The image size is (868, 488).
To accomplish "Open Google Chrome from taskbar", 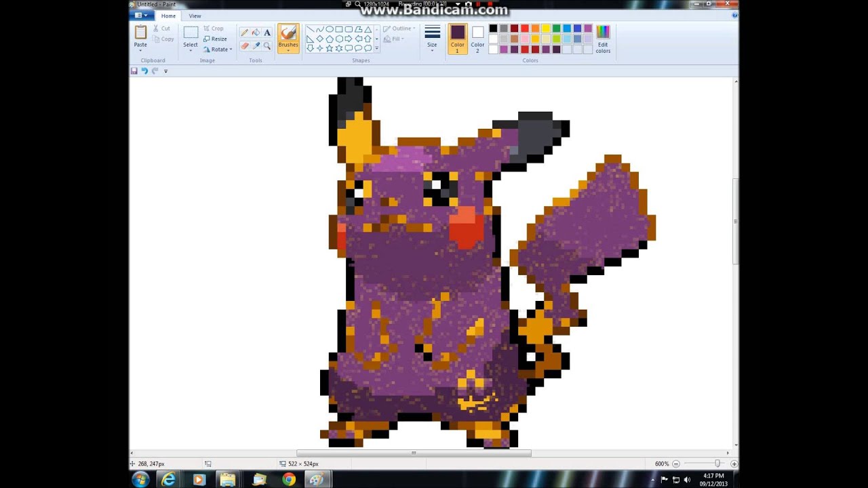I will 289,480.
